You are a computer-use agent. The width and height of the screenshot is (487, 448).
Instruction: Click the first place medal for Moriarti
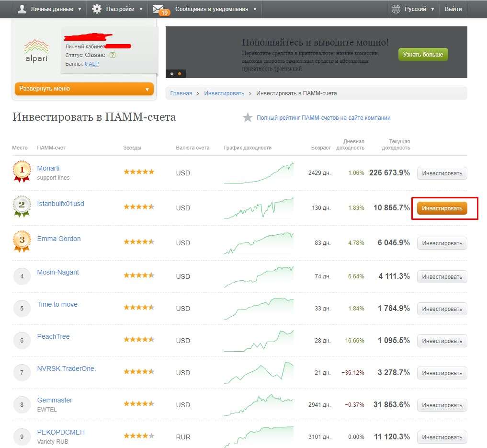[x=22, y=171]
